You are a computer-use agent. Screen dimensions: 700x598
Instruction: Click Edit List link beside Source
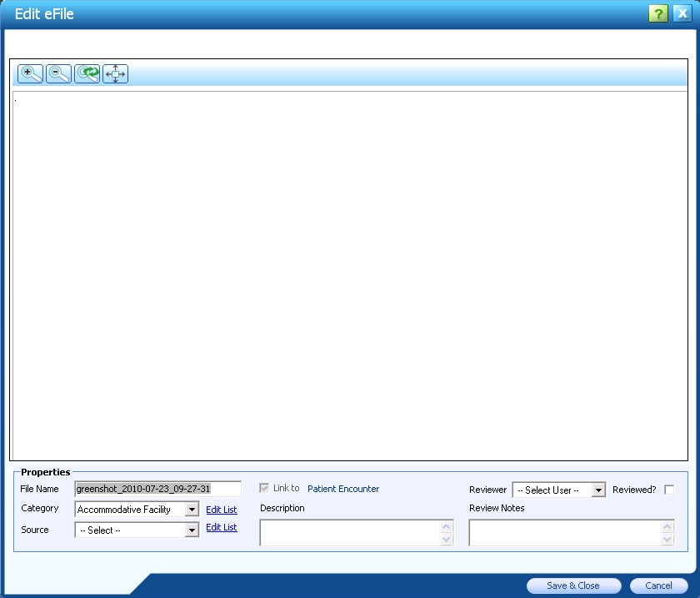(222, 527)
